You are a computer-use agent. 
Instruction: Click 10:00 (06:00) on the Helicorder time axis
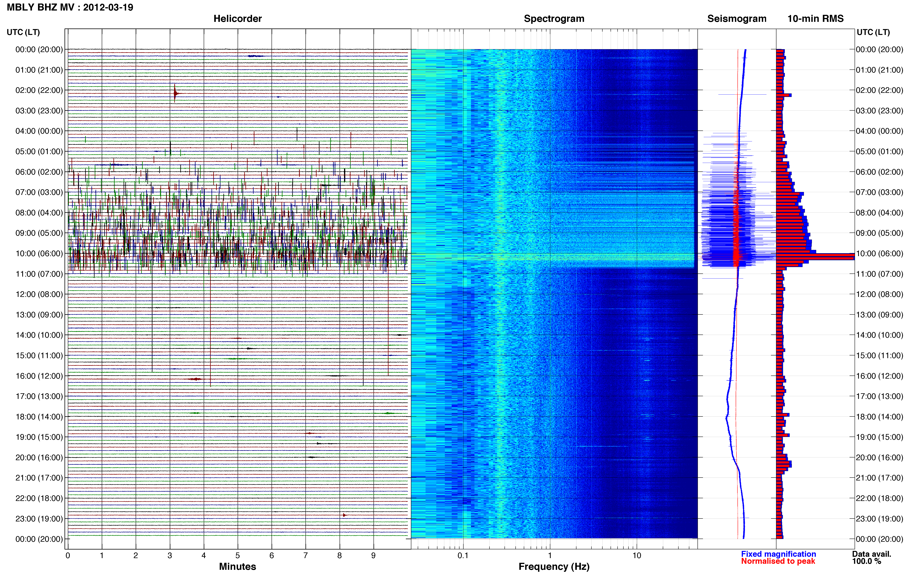(x=39, y=253)
